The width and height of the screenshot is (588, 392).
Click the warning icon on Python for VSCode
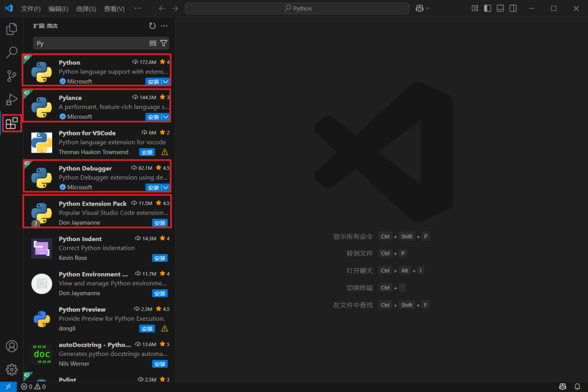click(x=164, y=152)
